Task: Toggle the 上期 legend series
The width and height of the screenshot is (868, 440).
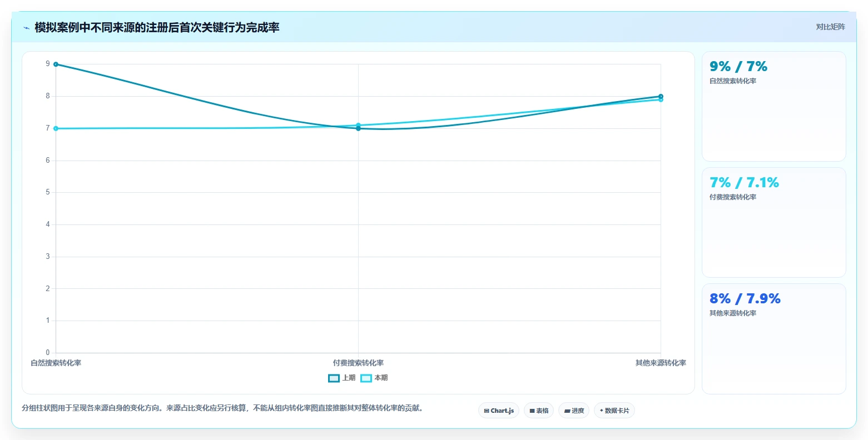Action: pyautogui.click(x=342, y=378)
